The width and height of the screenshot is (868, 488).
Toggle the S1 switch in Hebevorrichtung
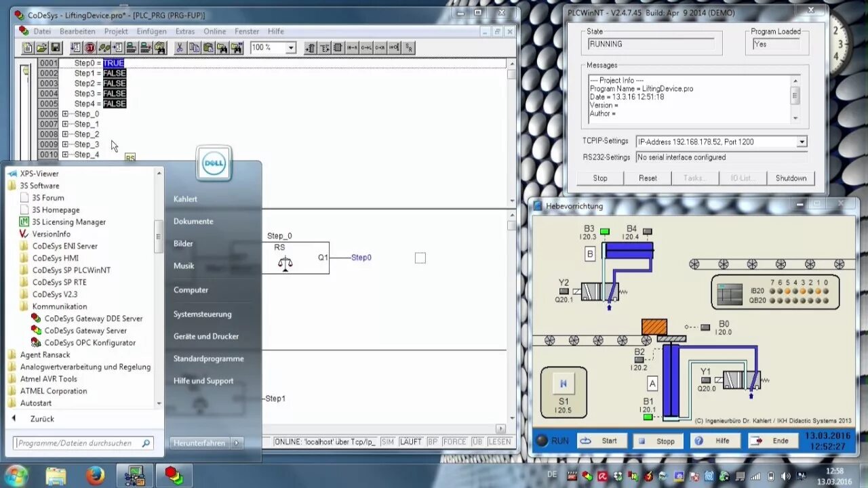point(563,384)
